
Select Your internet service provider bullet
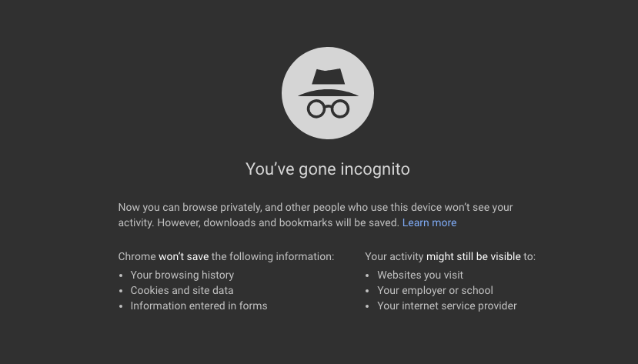(447, 306)
